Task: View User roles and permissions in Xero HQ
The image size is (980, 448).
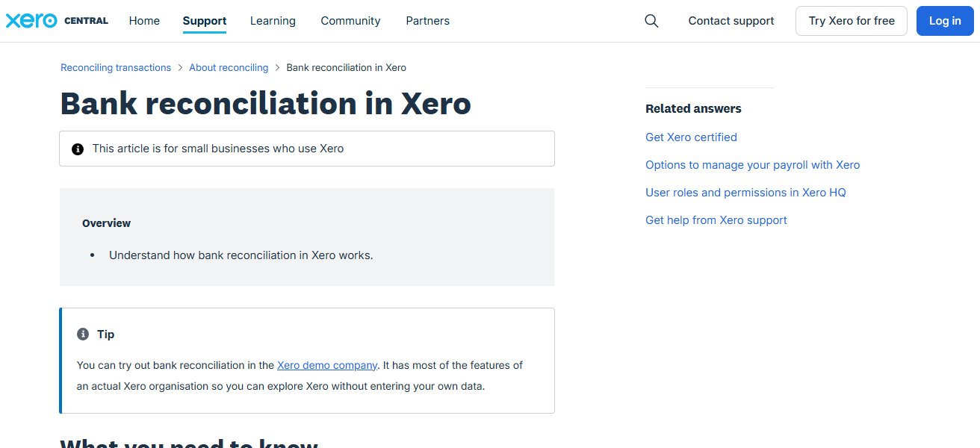Action: pos(745,193)
